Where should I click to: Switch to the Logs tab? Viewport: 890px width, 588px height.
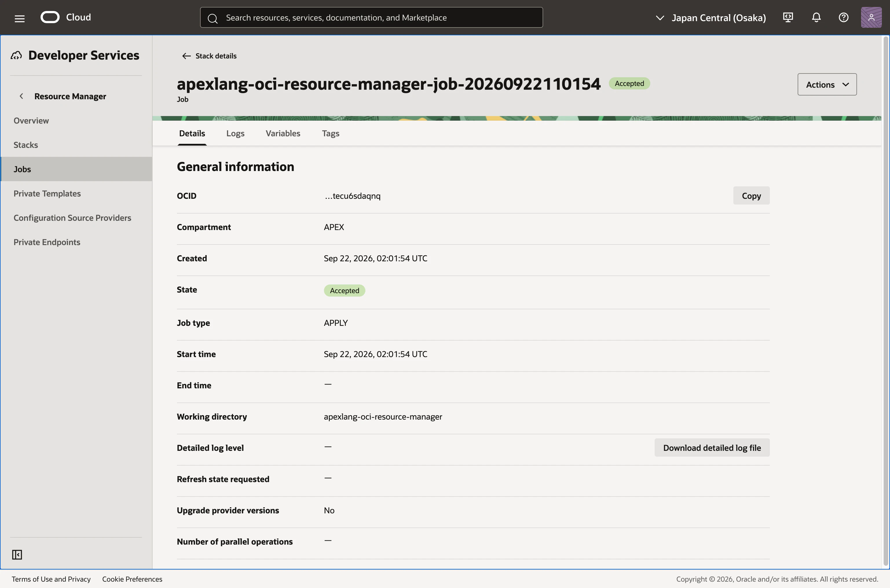coord(235,133)
